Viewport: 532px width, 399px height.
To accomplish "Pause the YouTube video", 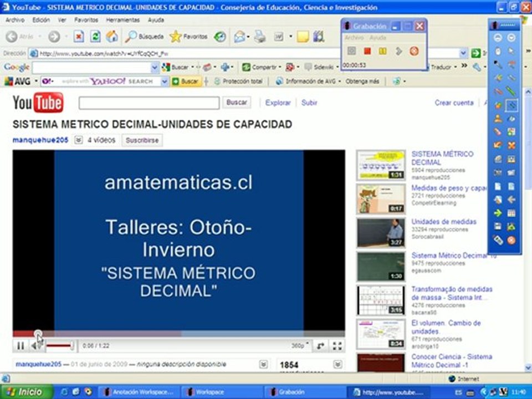I will [x=21, y=346].
